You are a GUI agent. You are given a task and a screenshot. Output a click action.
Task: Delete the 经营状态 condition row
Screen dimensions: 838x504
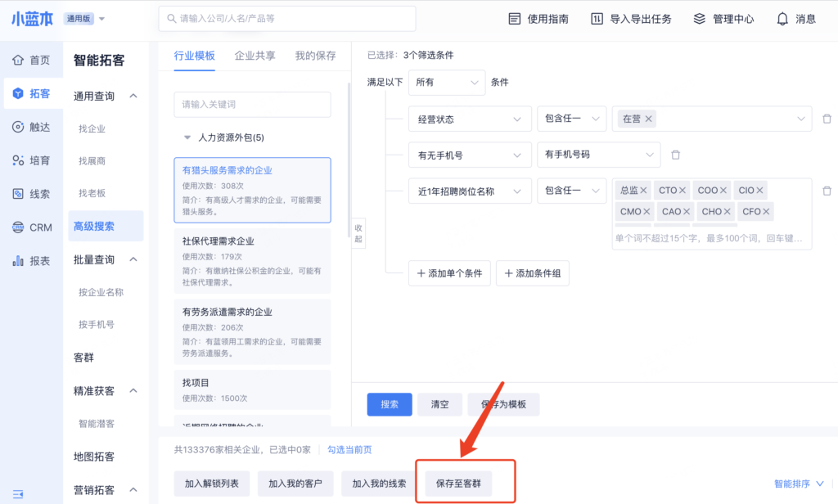[x=827, y=119]
